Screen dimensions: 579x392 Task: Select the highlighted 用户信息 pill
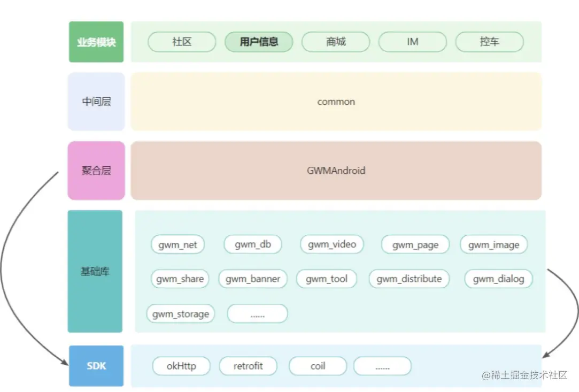click(x=258, y=42)
